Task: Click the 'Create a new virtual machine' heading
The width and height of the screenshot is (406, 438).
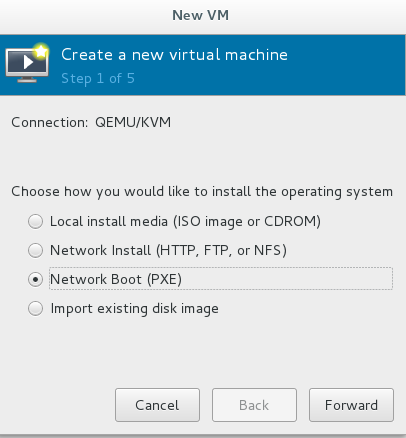Action: pos(174,55)
